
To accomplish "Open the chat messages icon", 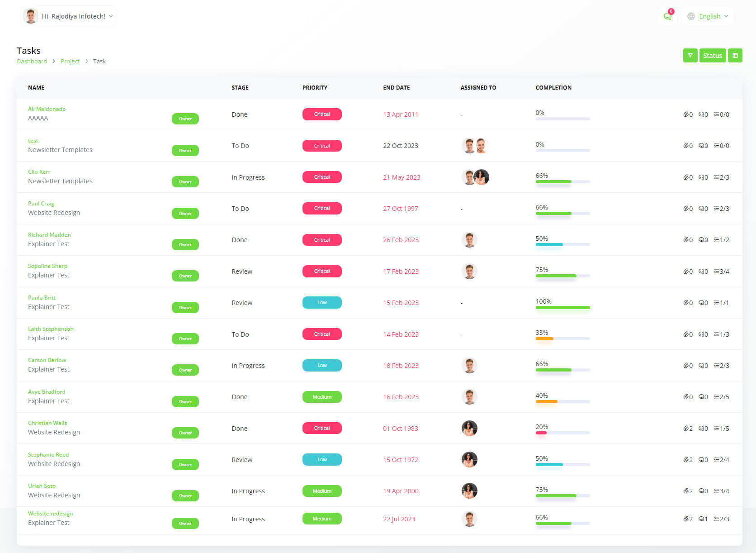I will [667, 16].
